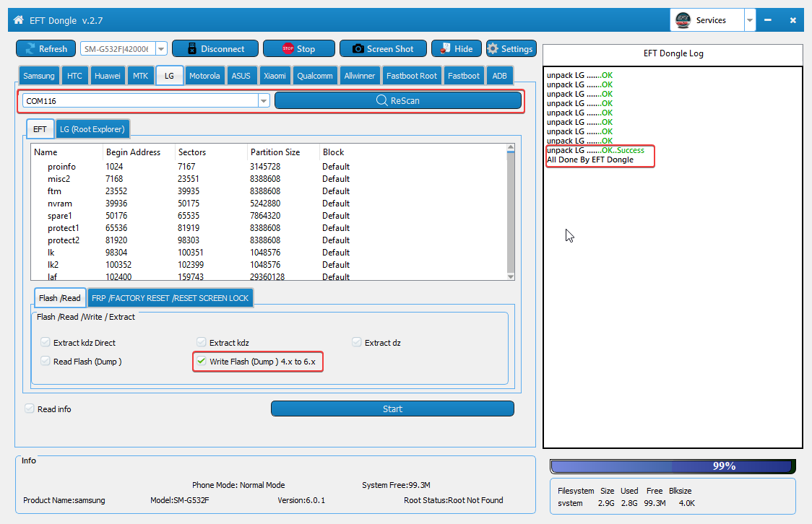Image resolution: width=812 pixels, height=524 pixels.
Task: Switch to LG (Root Explorer) tab
Action: [92, 129]
